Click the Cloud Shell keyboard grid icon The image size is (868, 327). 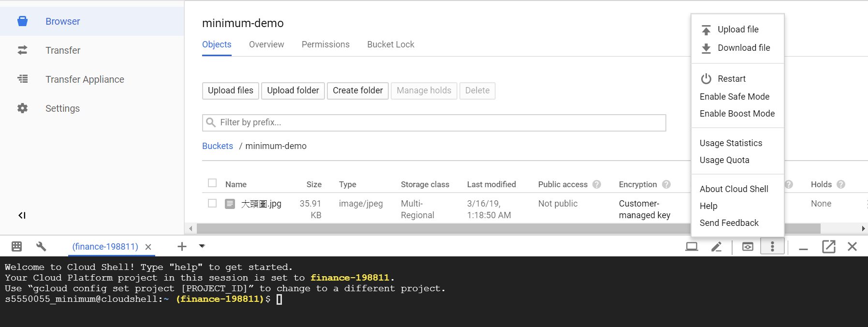16,246
